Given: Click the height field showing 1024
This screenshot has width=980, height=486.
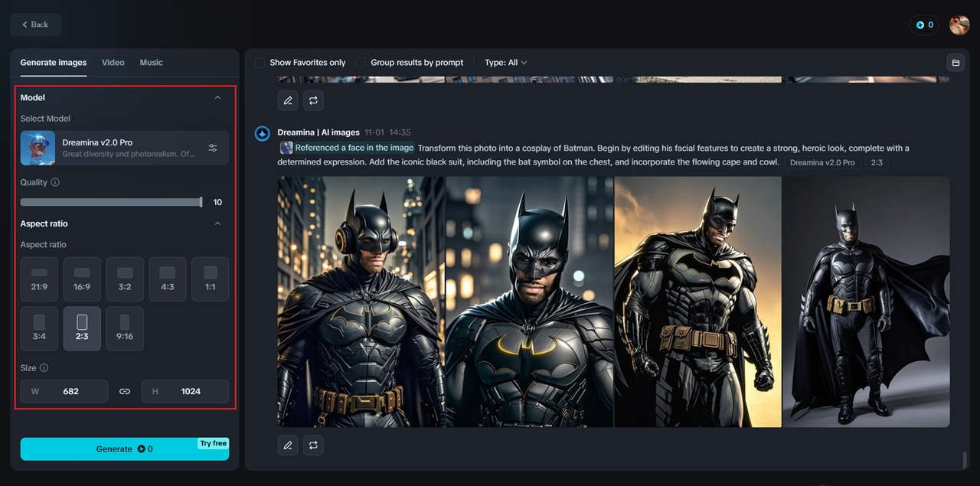Looking at the screenshot, I should tap(185, 391).
